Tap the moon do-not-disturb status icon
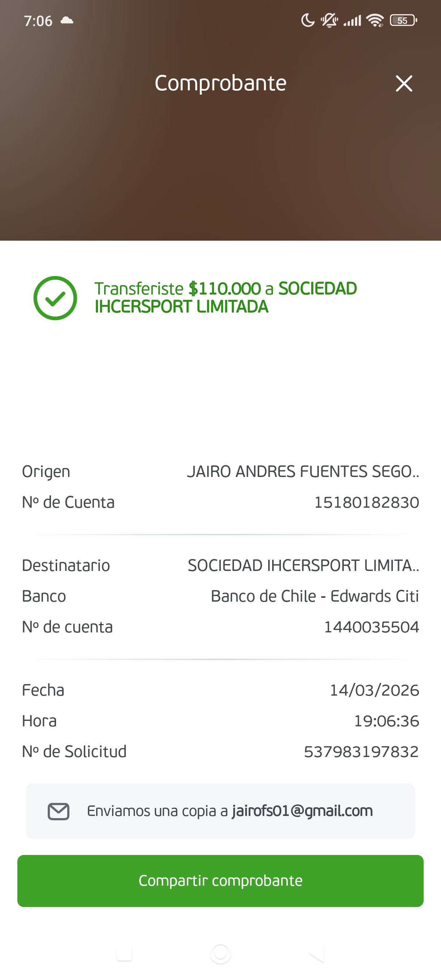This screenshot has height=980, width=441. pyautogui.click(x=308, y=21)
